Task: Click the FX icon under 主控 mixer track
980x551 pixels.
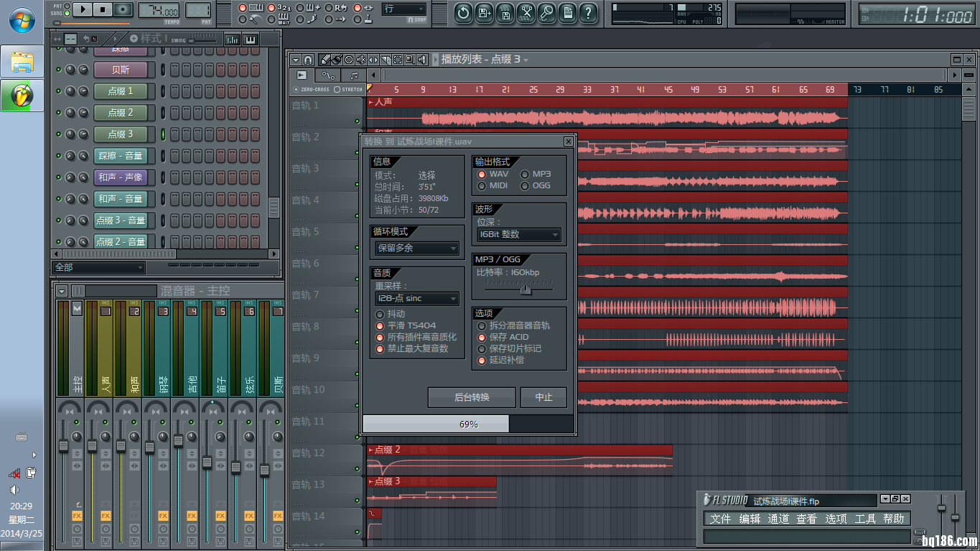Action: pyautogui.click(x=77, y=516)
